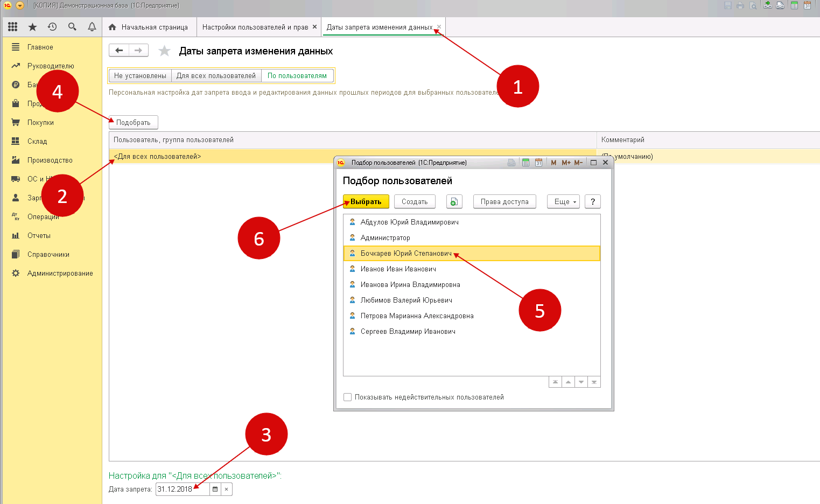Expand the Еще dropdown menu
This screenshot has width=820, height=504.
tap(563, 202)
